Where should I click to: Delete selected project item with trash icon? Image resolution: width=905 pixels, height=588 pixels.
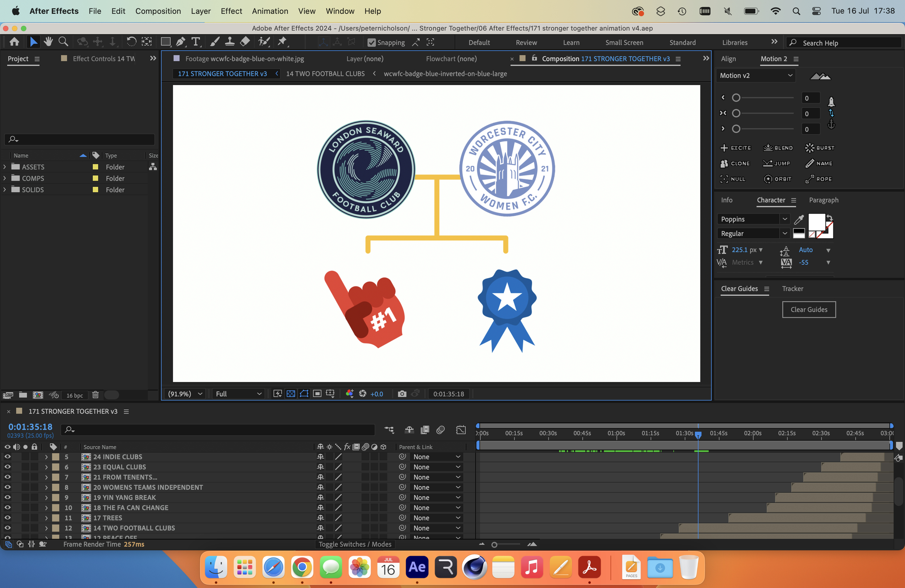[x=96, y=395]
